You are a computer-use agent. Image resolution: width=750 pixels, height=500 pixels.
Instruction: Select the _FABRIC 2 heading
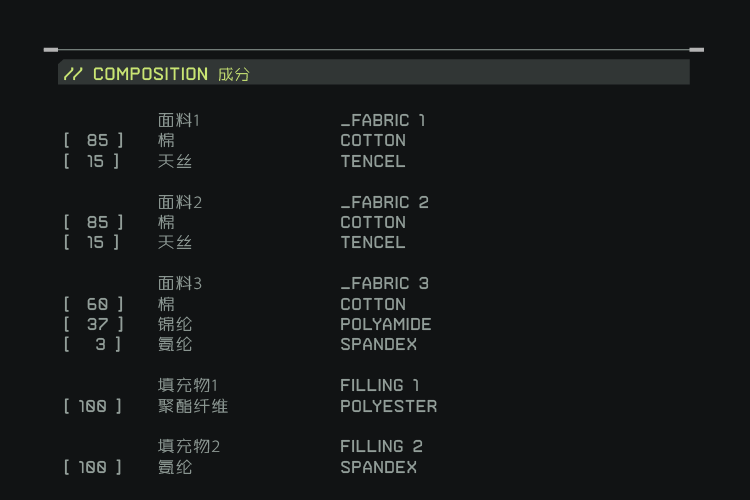click(384, 202)
